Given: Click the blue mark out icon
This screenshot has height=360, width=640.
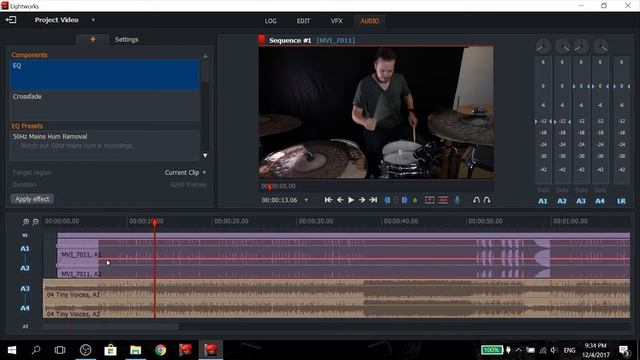Looking at the screenshot, I should (x=404, y=200).
